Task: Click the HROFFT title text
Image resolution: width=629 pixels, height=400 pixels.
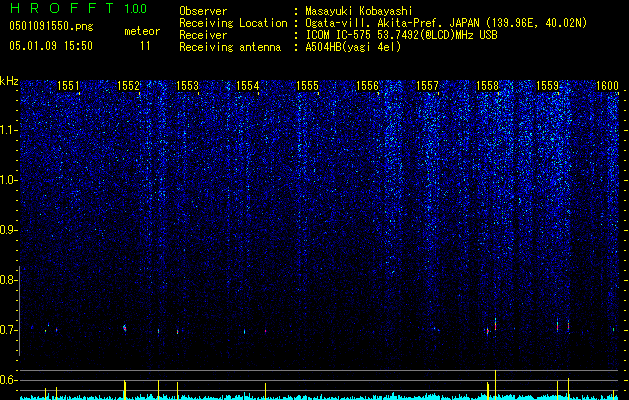Action: 62,8
